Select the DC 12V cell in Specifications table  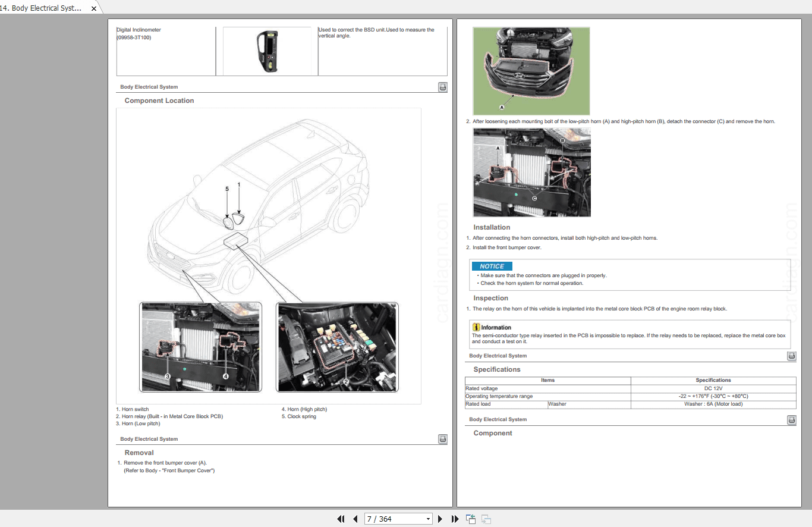coord(713,388)
